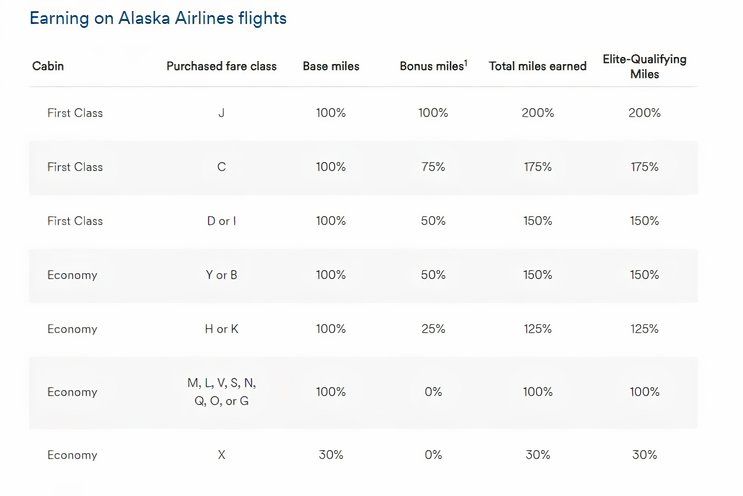743x496 pixels.
Task: Select the C fare class cell
Action: 221,167
